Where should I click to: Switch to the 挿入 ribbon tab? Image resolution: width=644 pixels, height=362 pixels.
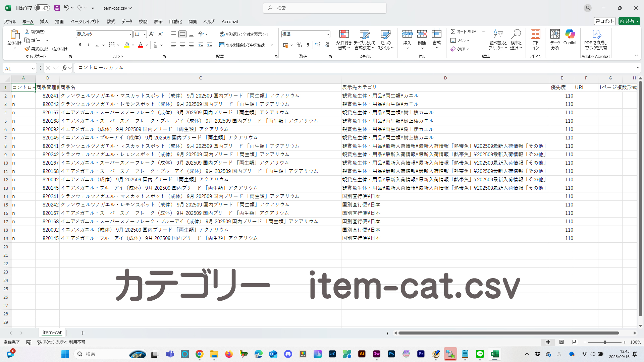click(x=44, y=21)
